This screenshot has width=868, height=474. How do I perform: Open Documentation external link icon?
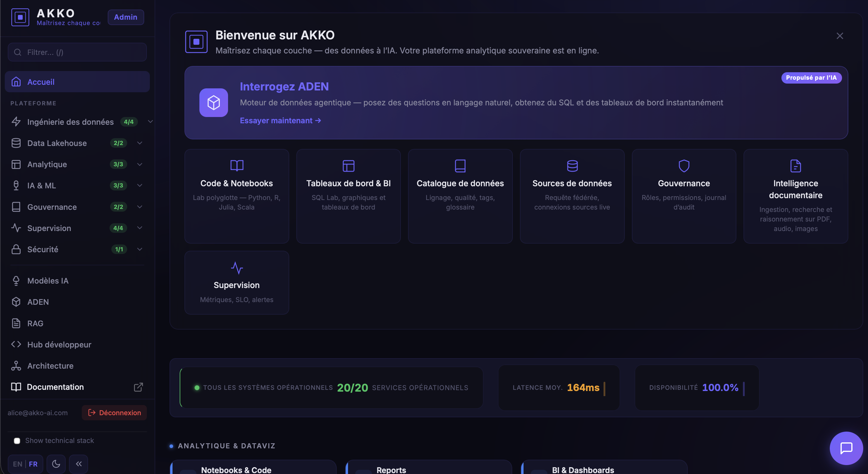point(138,387)
